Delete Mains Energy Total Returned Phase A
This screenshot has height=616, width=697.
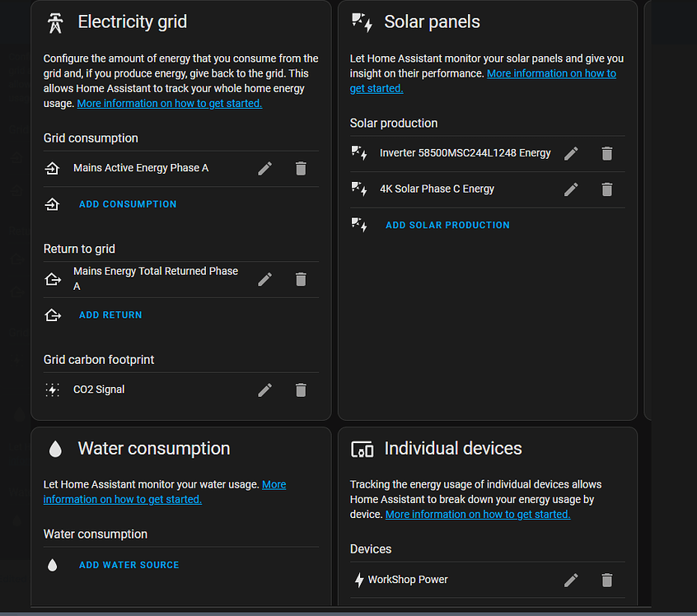(301, 279)
